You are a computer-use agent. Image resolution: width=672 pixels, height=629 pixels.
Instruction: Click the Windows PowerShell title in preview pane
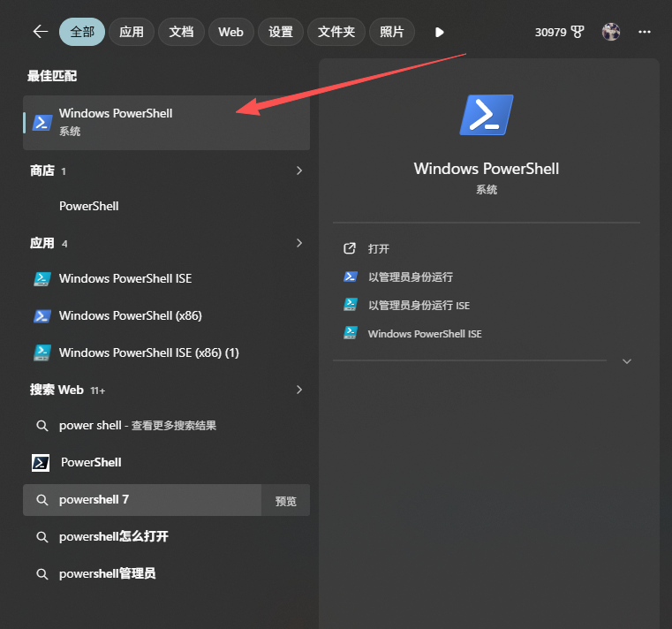pos(487,169)
